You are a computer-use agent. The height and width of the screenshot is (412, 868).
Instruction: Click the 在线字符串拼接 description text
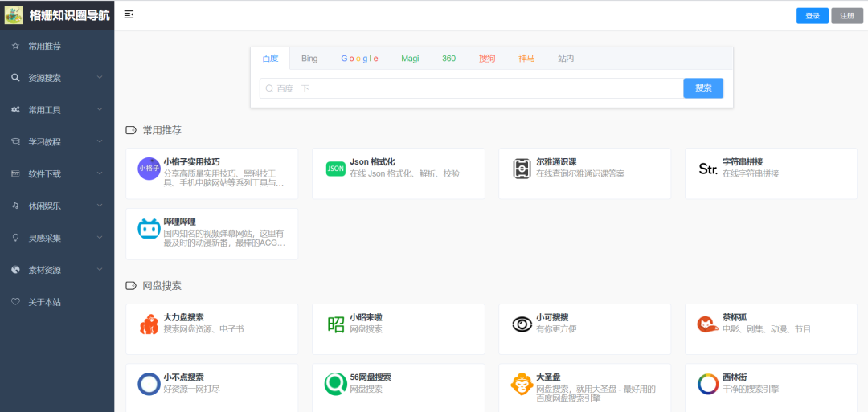pyautogui.click(x=750, y=173)
